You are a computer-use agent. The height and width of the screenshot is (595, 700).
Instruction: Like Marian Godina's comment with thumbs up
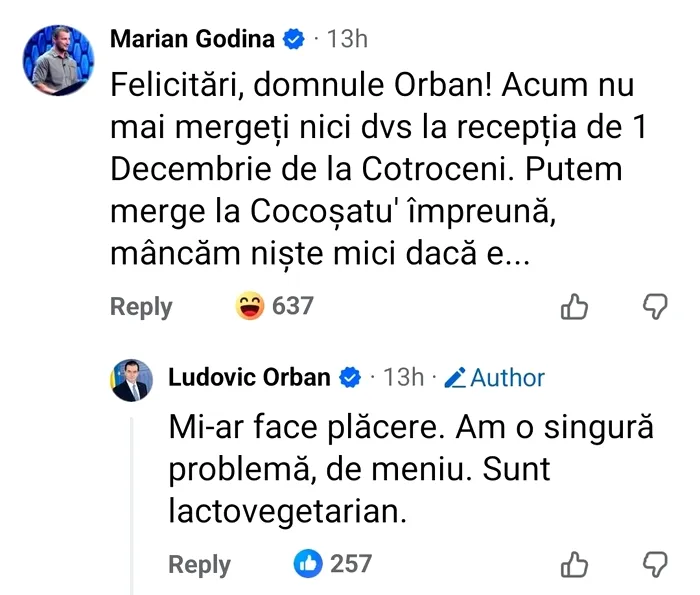(x=574, y=307)
